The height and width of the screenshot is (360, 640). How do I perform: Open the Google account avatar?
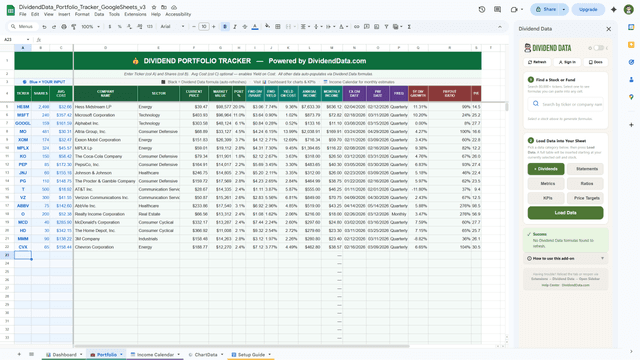[x=629, y=9]
